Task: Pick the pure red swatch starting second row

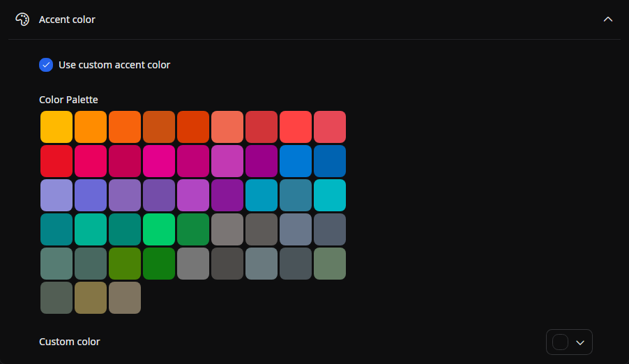Action: 56,161
